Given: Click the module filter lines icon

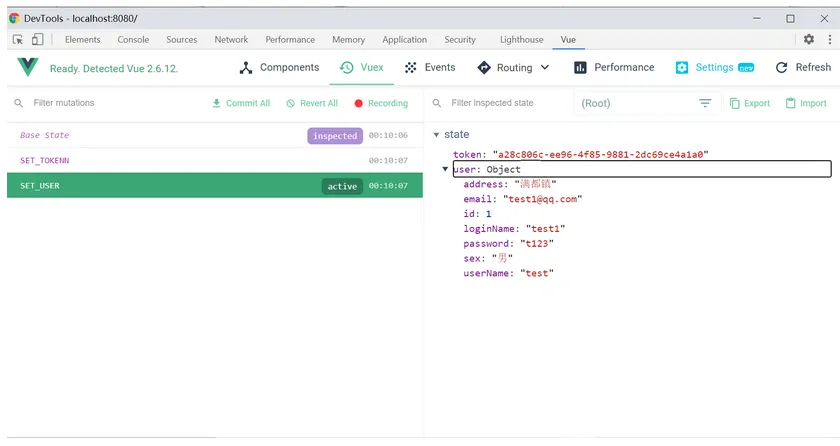Looking at the screenshot, I should (x=705, y=103).
